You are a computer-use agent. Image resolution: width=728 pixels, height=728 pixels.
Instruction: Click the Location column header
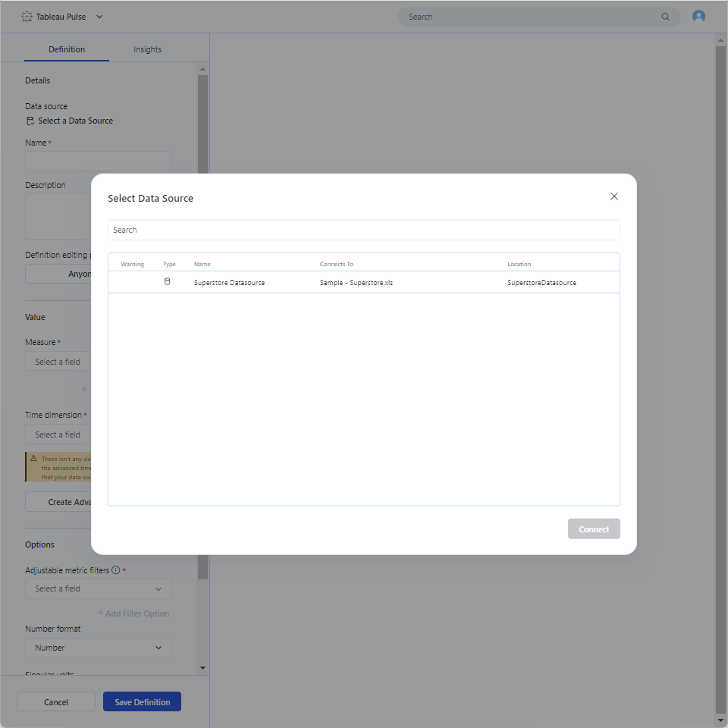pos(519,264)
